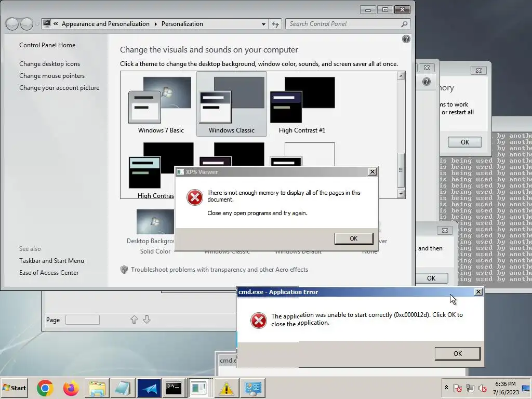Screen dimensions: 532x399
Task: Open Action Center flag tray icon
Action: (457, 388)
